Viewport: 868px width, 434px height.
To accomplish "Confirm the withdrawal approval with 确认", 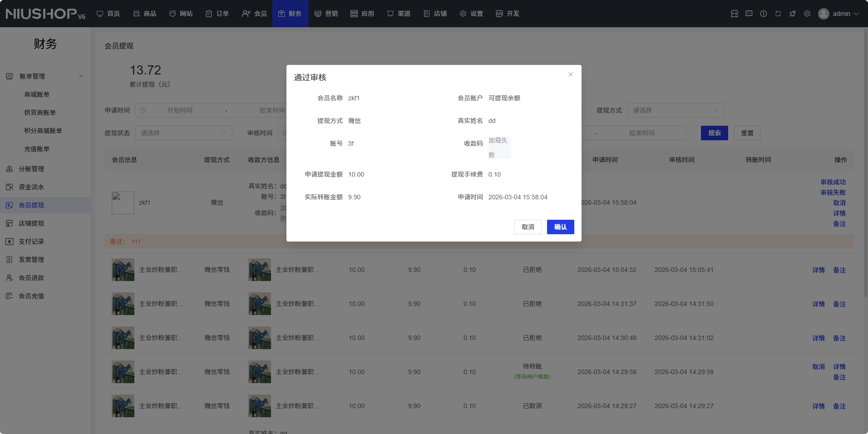I will [x=560, y=227].
